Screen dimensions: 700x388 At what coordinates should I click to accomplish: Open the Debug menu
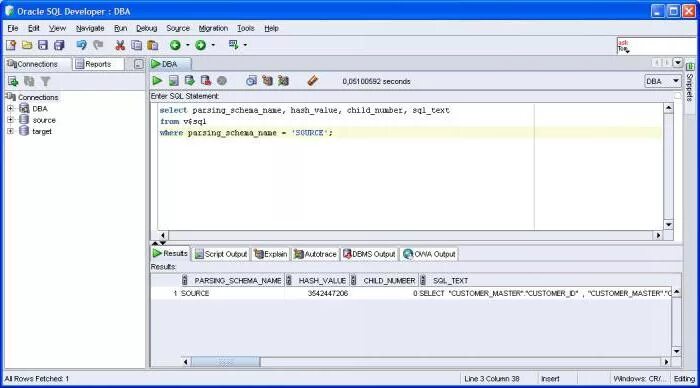(x=146, y=28)
